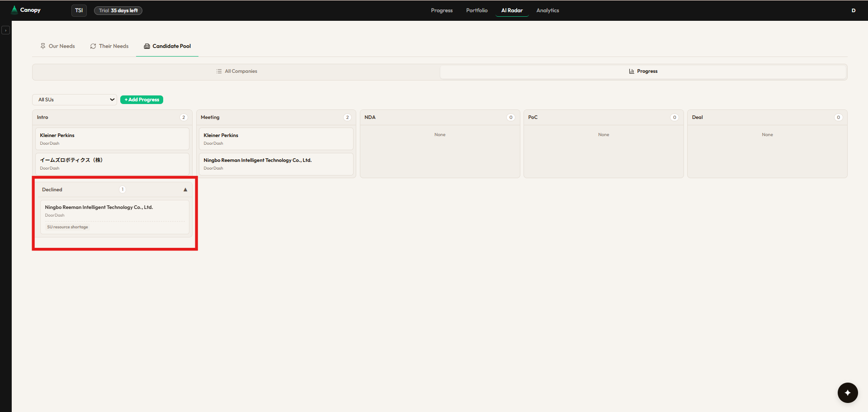Open the AI assistant sparkle button
This screenshot has height=412, width=868.
(848, 393)
